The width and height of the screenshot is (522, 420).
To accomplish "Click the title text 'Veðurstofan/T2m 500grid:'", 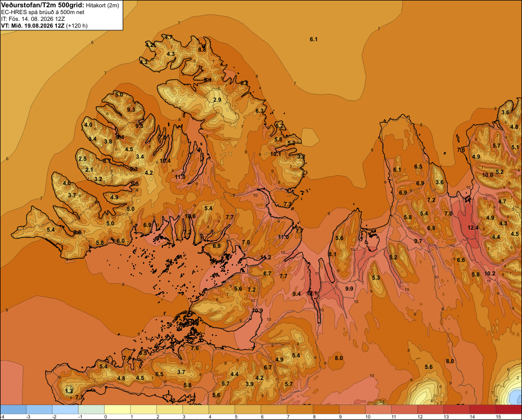I will (x=43, y=5).
